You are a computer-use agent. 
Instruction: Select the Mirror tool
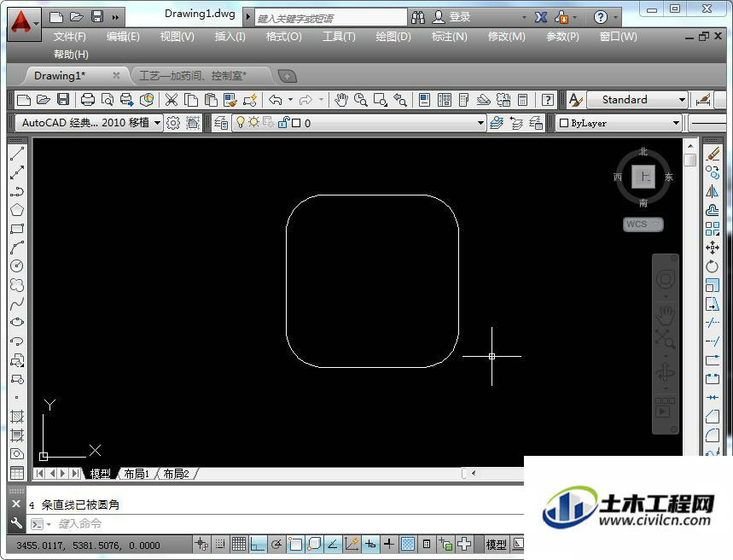pyautogui.click(x=713, y=191)
